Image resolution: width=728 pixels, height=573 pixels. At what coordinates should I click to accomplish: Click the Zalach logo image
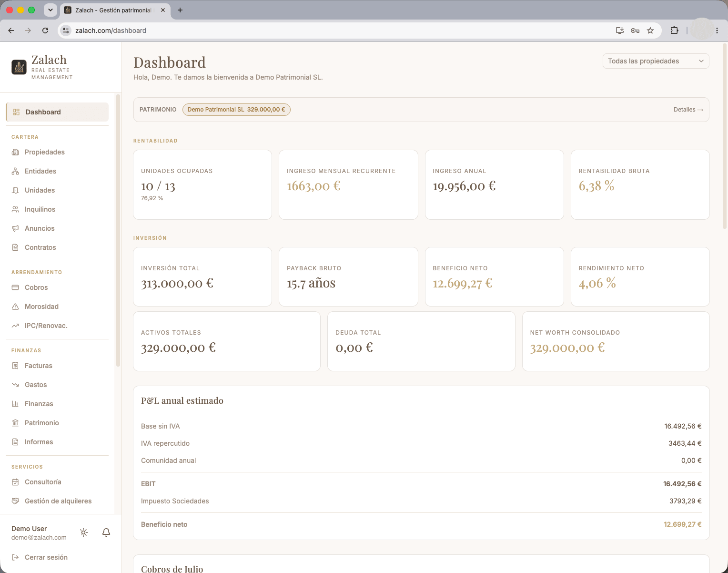[19, 67]
